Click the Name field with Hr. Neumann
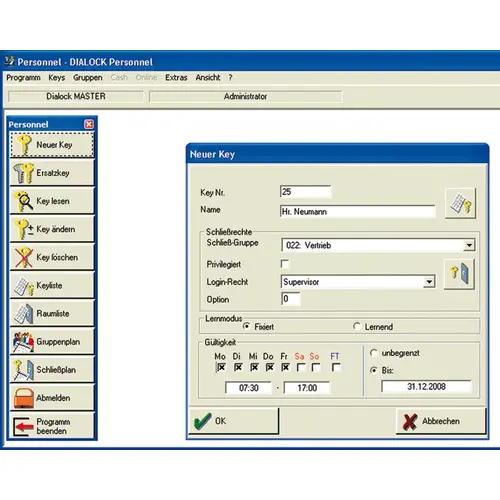 pos(358,212)
